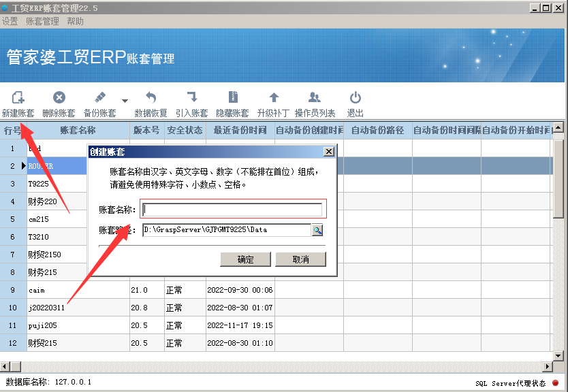
Task: Click the horizontal scrollbar left arrow
Action: [5, 366]
